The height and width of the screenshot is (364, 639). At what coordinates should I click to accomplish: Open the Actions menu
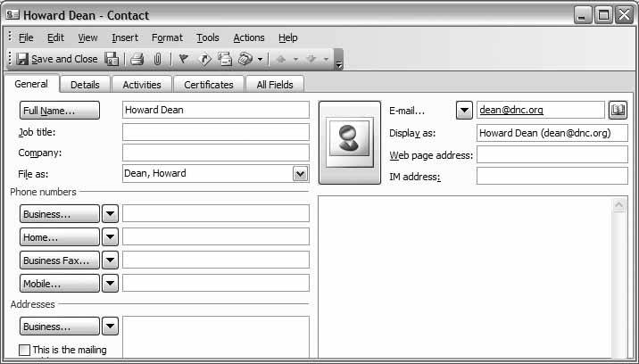[249, 37]
